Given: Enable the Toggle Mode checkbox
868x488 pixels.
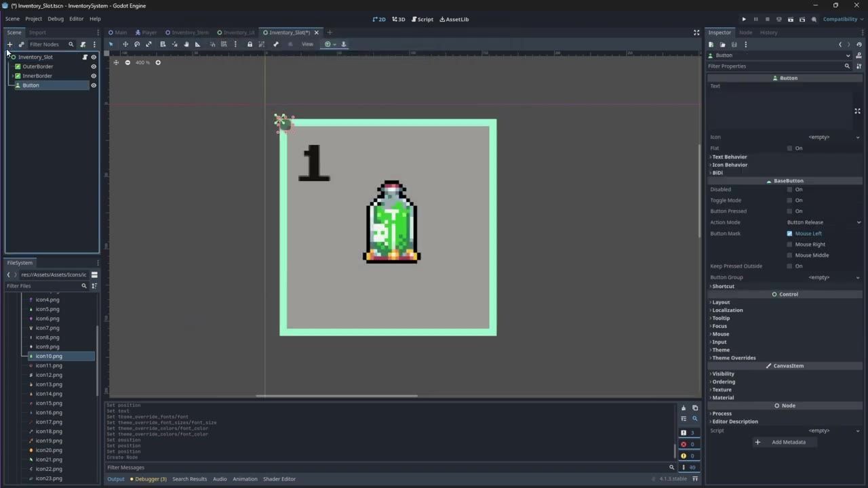Looking at the screenshot, I should [x=789, y=201].
